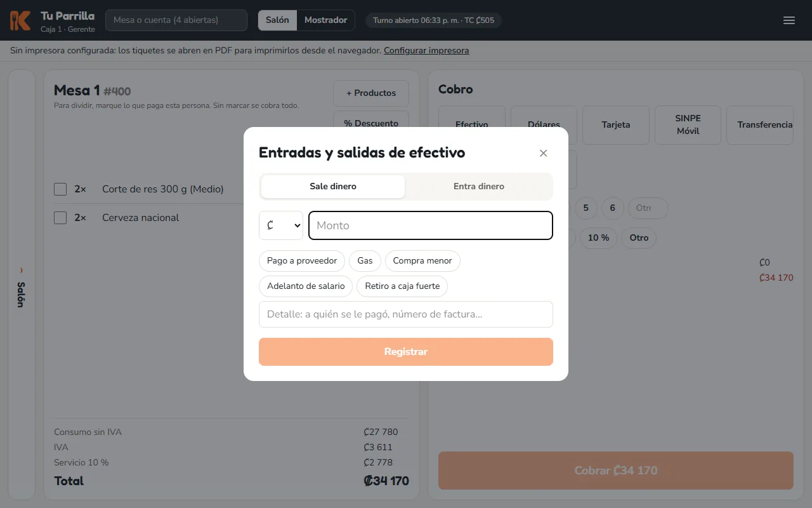Check the Cerveza nacional checkbox
This screenshot has width=812, height=508.
point(60,218)
